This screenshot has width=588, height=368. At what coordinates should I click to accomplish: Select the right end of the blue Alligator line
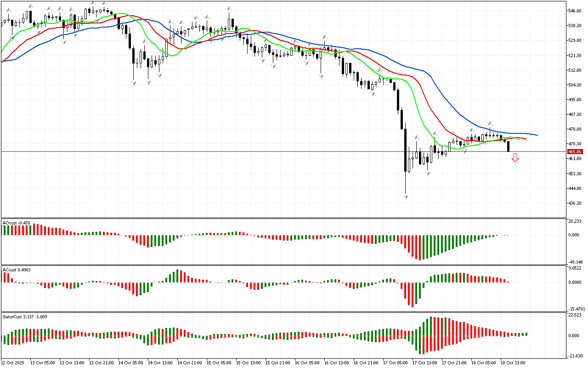point(537,135)
